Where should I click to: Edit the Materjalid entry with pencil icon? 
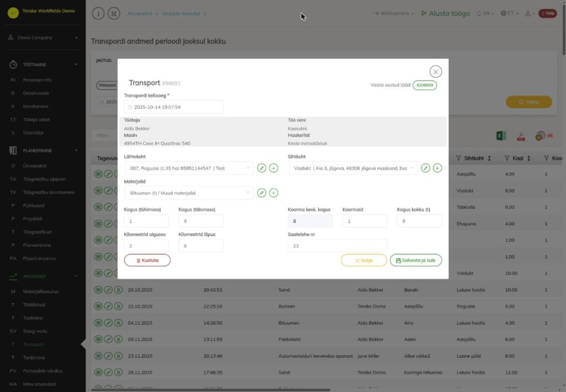tap(261, 193)
